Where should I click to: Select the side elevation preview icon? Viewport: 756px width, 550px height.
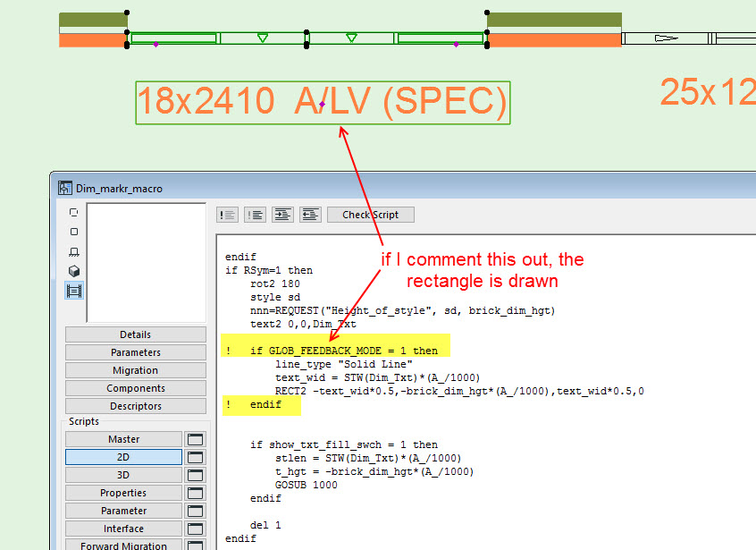click(x=74, y=251)
